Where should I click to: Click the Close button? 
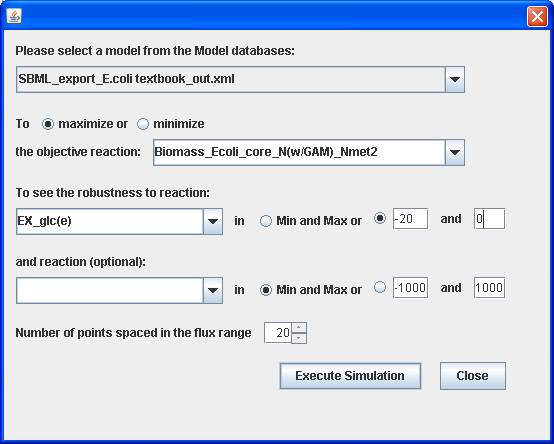[x=472, y=376]
